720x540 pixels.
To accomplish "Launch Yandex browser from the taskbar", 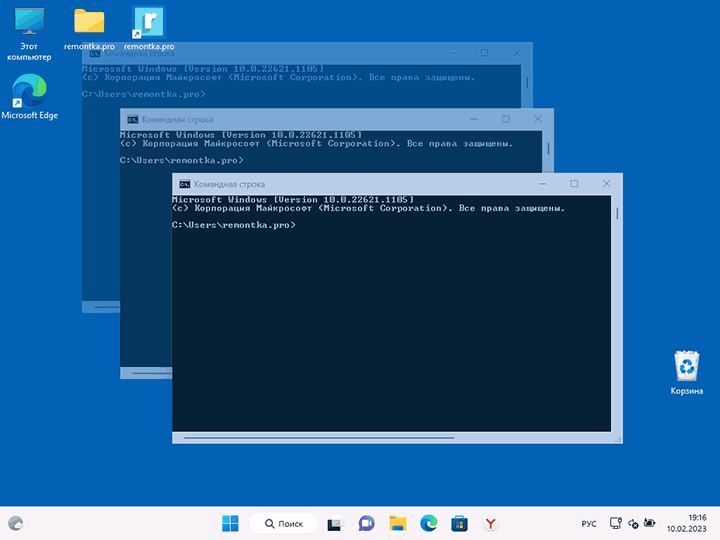I will pos(490,523).
